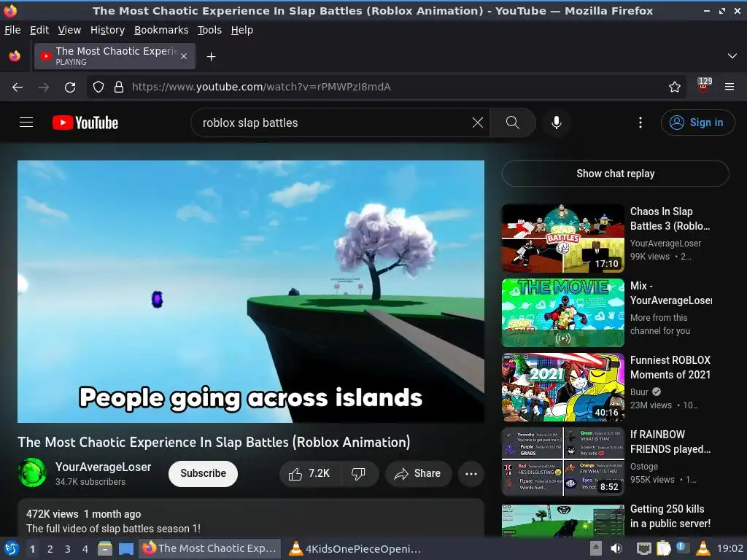Open Getting 250 kills video title
This screenshot has height=560, width=747.
click(670, 516)
